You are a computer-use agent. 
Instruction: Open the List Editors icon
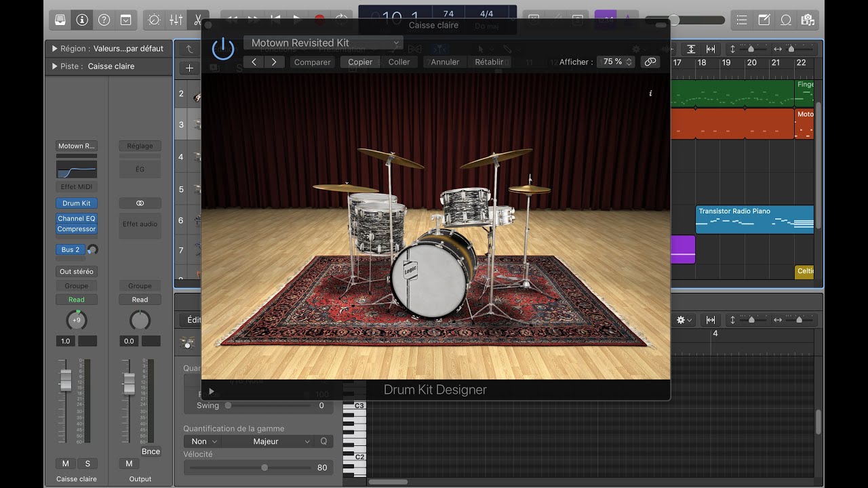[x=743, y=20]
